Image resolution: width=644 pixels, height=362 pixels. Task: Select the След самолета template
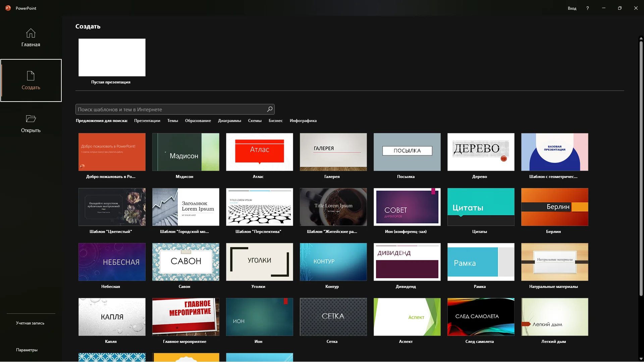(x=481, y=317)
